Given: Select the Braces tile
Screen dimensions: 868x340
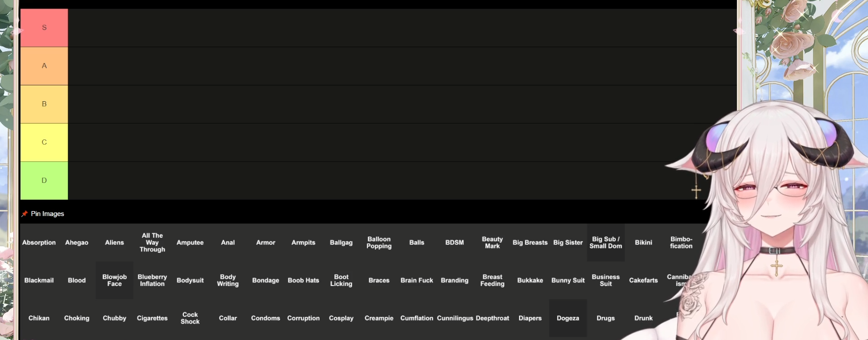Looking at the screenshot, I should [379, 280].
